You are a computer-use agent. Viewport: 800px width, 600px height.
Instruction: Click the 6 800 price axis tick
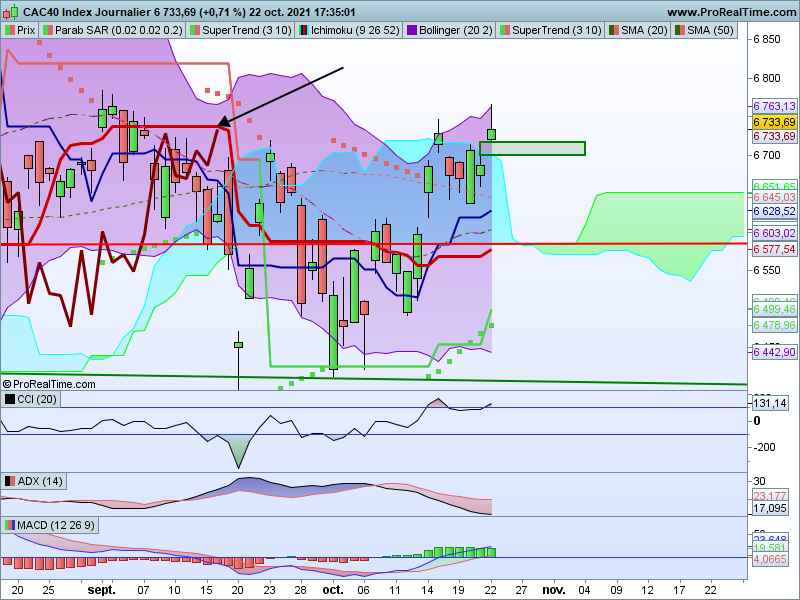(x=767, y=78)
